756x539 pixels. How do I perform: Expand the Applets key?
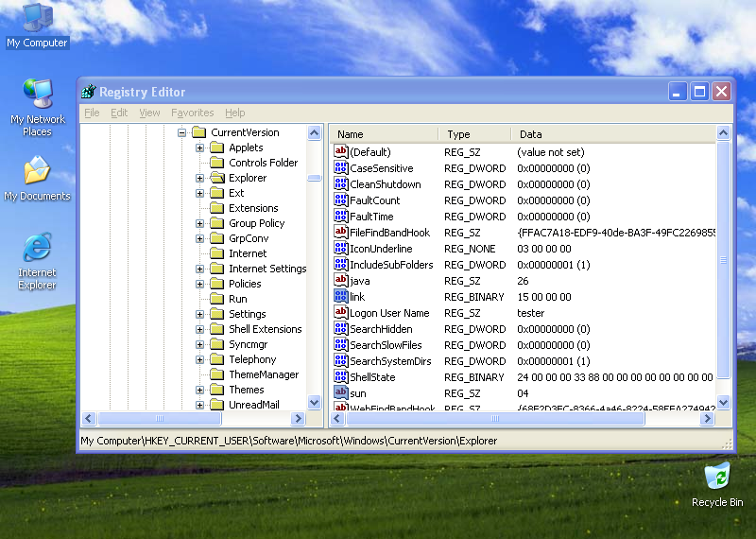click(x=199, y=148)
